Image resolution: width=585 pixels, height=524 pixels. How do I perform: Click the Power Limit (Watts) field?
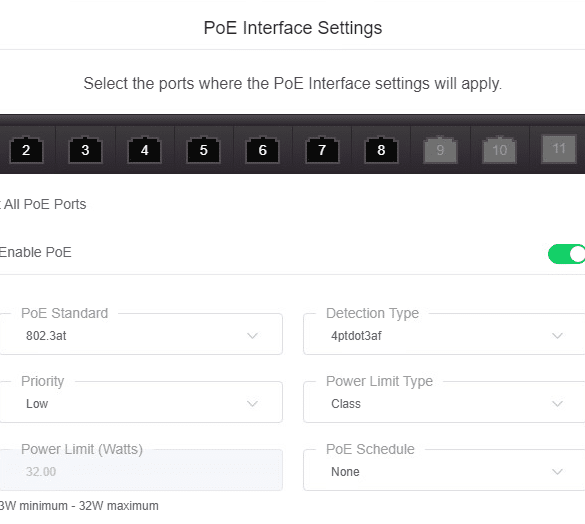141,470
